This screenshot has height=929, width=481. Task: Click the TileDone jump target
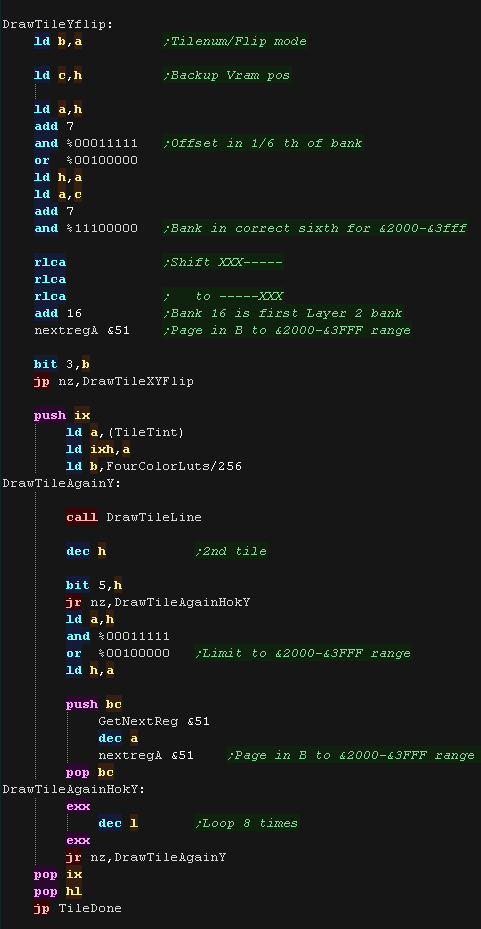click(x=89, y=908)
